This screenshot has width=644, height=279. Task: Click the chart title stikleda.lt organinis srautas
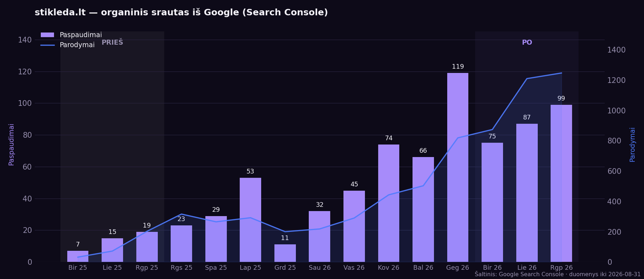click(181, 12)
